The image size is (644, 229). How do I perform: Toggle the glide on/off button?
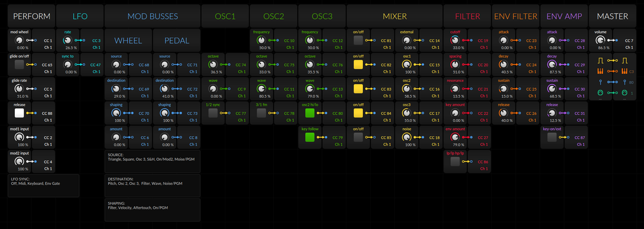[x=19, y=65]
